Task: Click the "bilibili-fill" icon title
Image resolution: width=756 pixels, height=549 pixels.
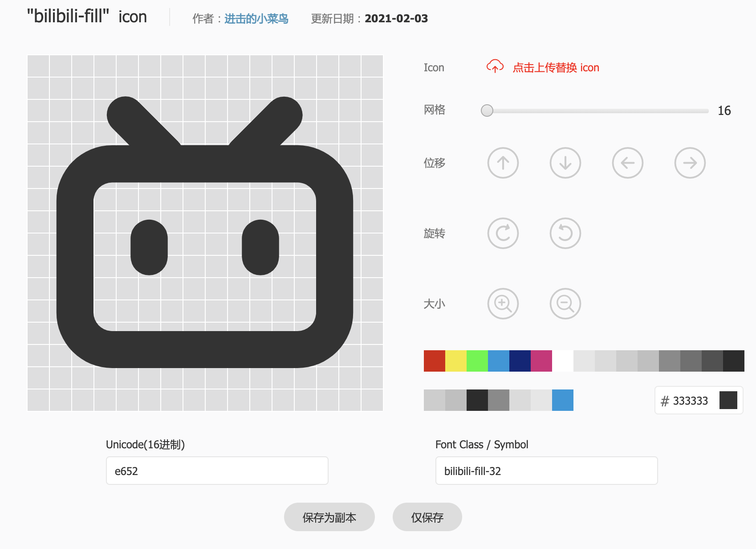Action: pyautogui.click(x=87, y=17)
